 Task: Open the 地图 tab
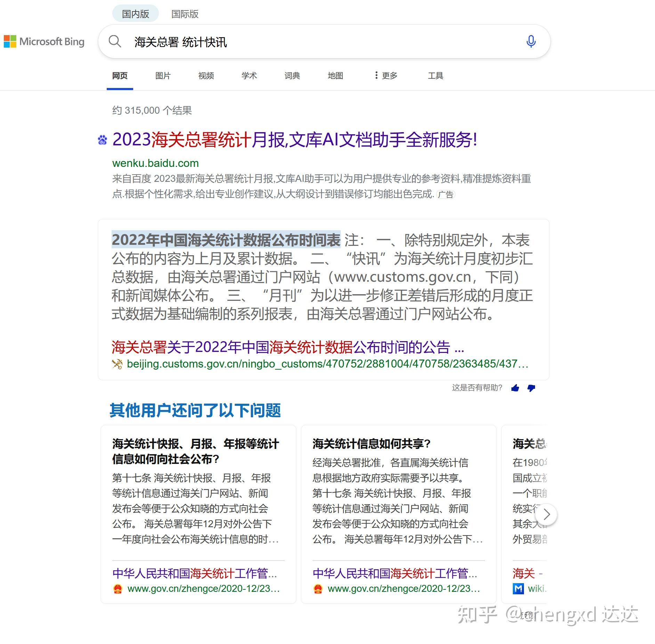tap(335, 76)
